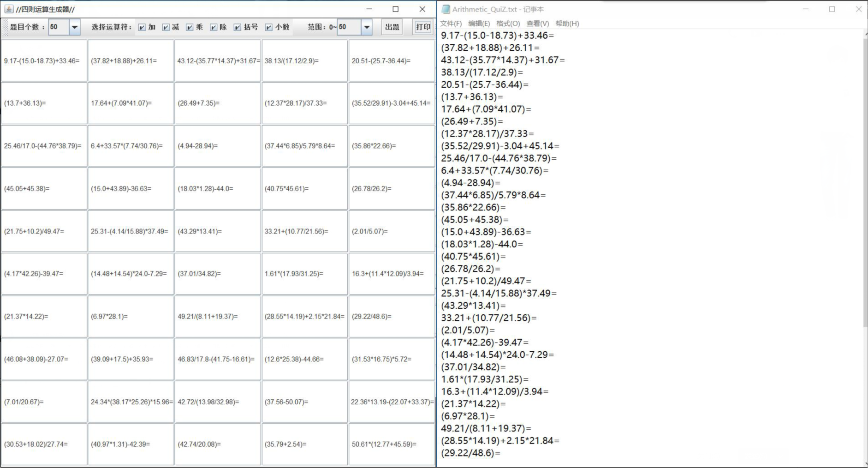Viewport: 868px width, 468px height.
Task: Select grid cell (26.78/26.2)=
Action: [x=392, y=188]
